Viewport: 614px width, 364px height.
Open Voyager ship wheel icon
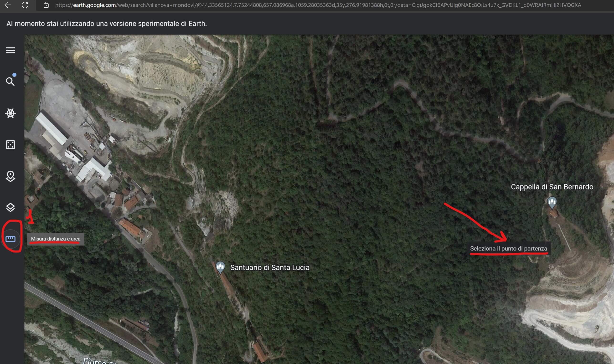click(10, 113)
